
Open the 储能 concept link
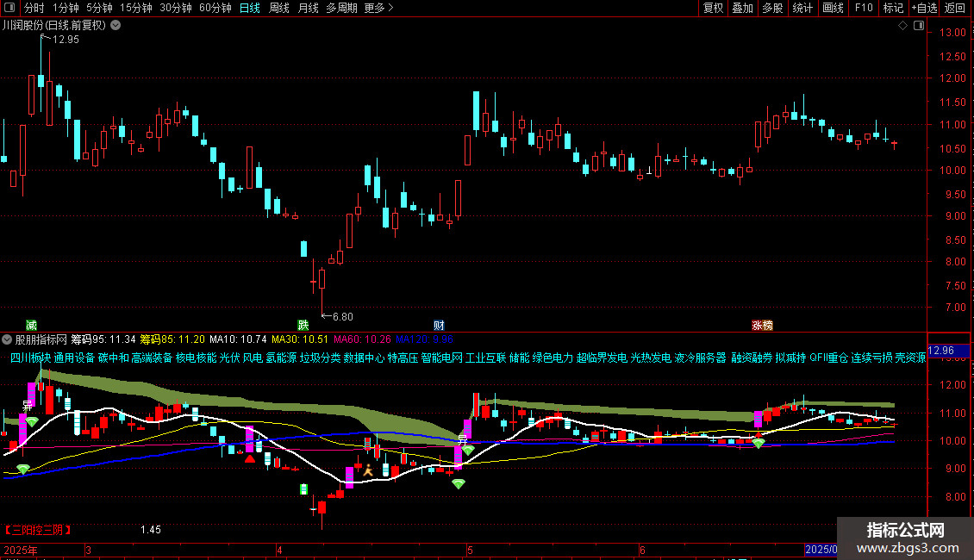click(x=519, y=358)
